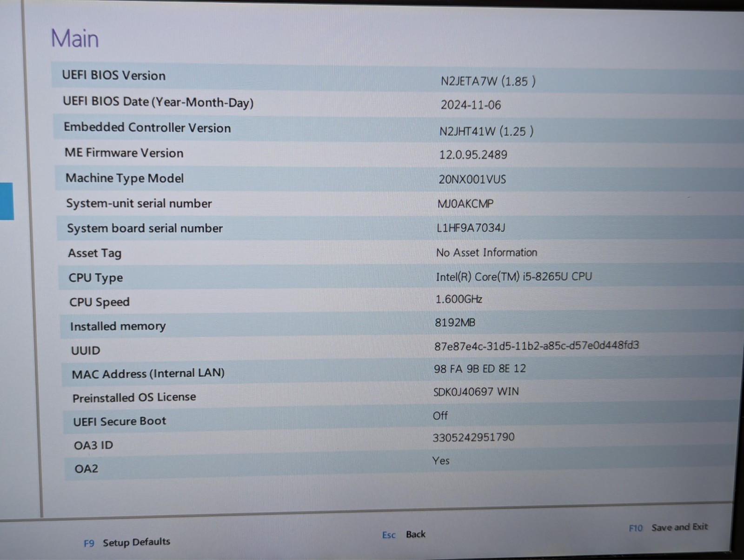Click the Intel Core i5-8265U CPU value
Image resolution: width=744 pixels, height=560 pixels.
tap(514, 277)
